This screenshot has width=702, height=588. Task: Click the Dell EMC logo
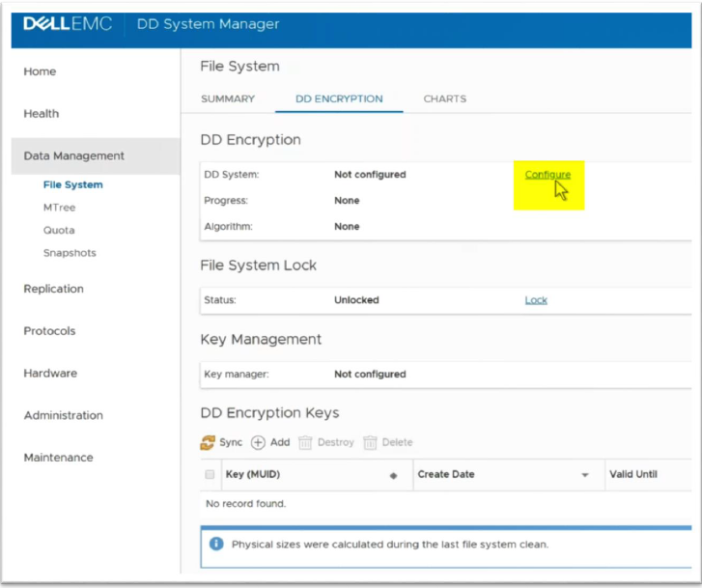(x=68, y=24)
